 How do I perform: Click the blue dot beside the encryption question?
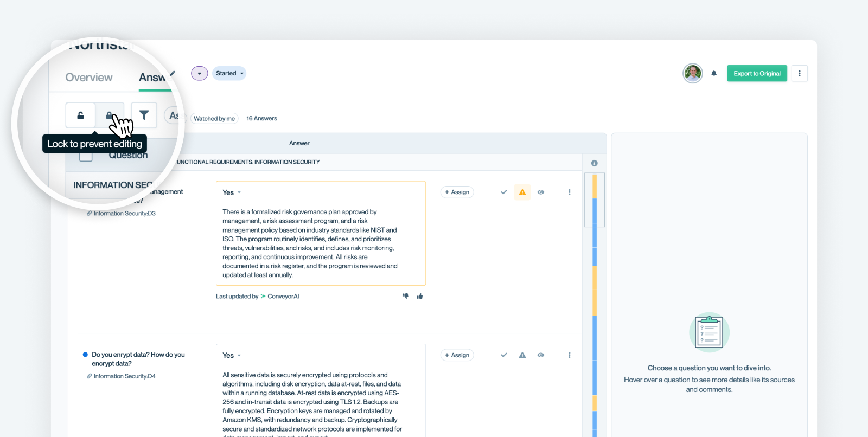click(85, 355)
